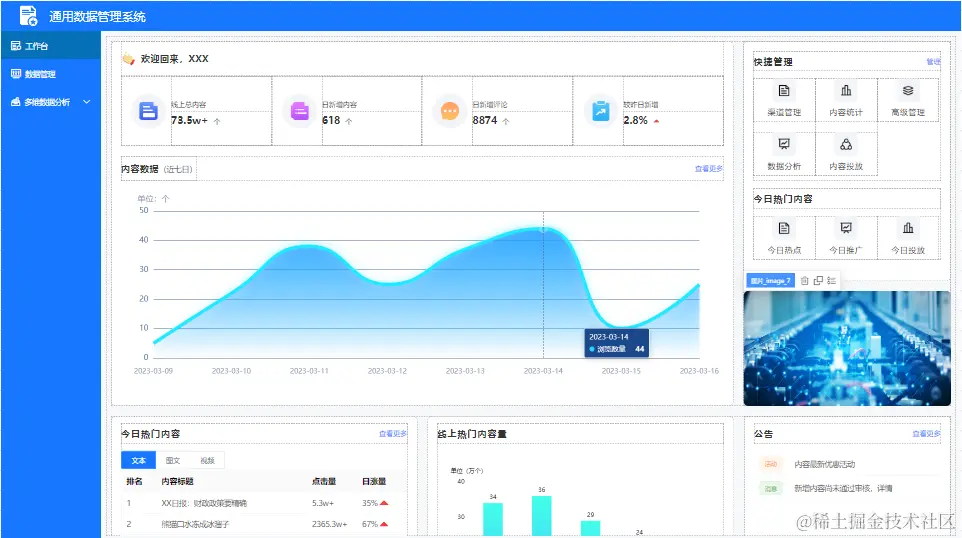Image resolution: width=962 pixels, height=538 pixels.
Task: Click the 多维数据分析 sidebar icon
Action: (16, 102)
